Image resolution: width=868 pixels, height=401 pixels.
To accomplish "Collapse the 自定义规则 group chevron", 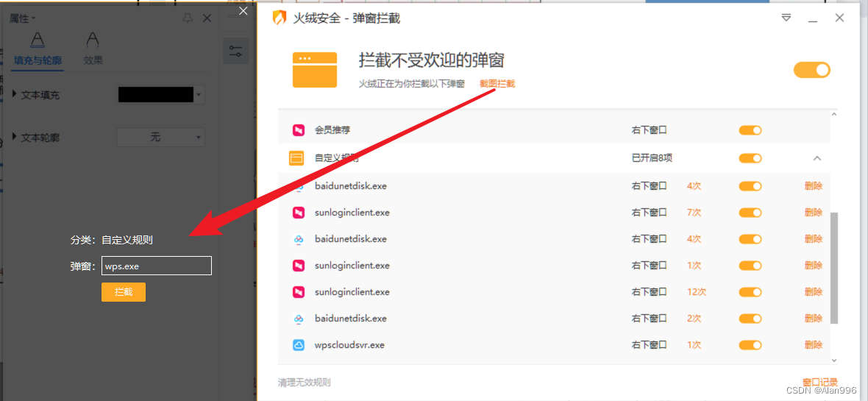I will pyautogui.click(x=817, y=158).
